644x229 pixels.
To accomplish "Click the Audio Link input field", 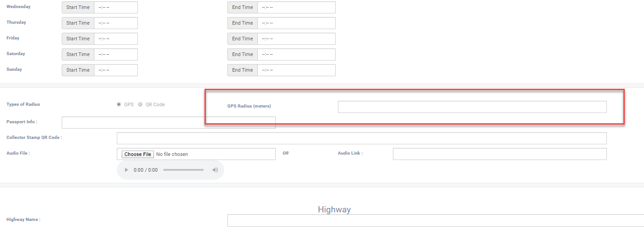I will click(x=499, y=154).
